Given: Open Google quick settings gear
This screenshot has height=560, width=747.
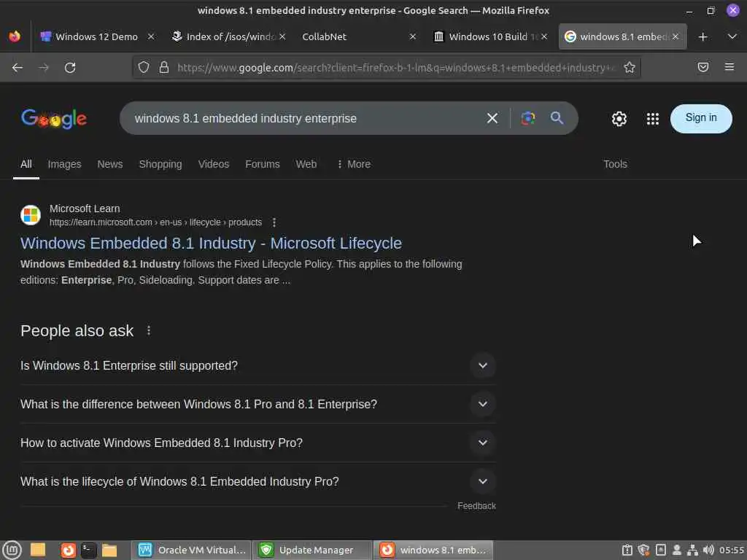Looking at the screenshot, I should (x=619, y=119).
